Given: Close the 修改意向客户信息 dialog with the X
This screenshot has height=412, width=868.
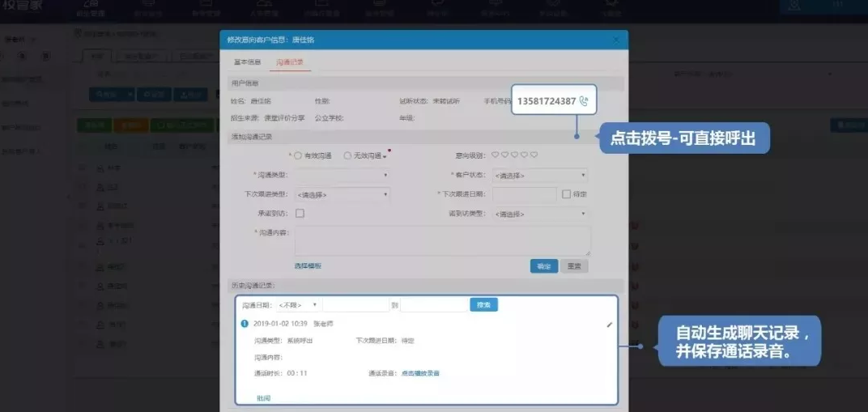Looking at the screenshot, I should point(616,39).
